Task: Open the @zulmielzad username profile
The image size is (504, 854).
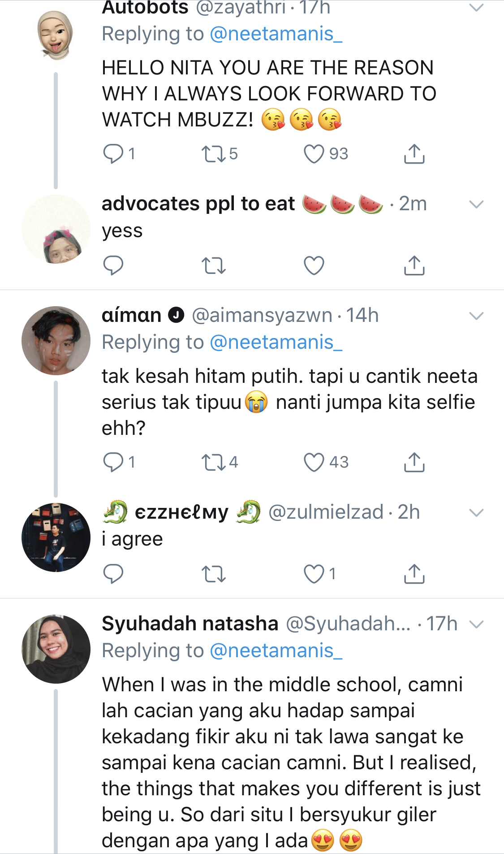Action: [x=326, y=512]
